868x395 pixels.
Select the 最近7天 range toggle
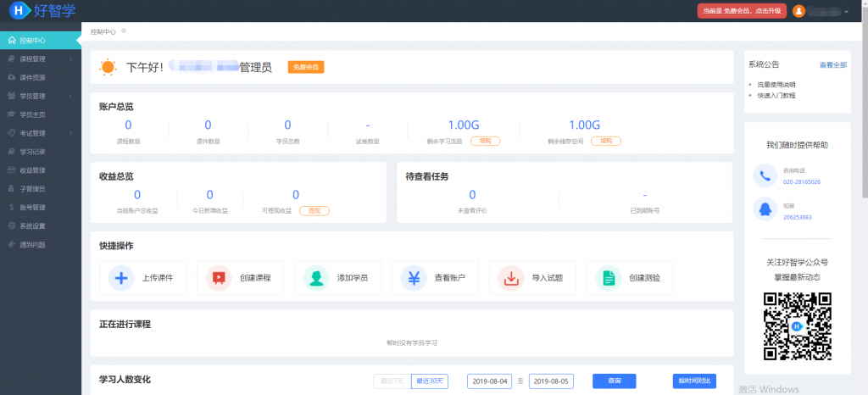point(392,381)
